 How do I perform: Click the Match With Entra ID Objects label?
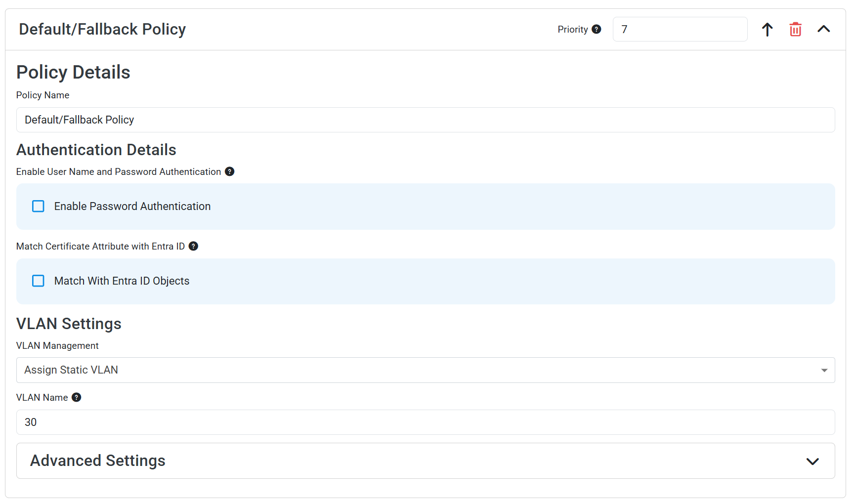122,281
